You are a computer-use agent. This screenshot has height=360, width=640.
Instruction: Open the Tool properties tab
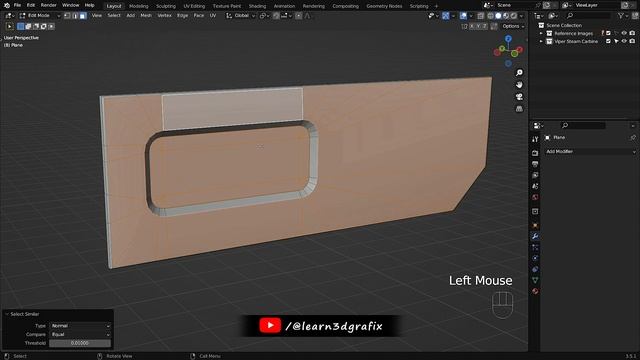pyautogui.click(x=535, y=140)
